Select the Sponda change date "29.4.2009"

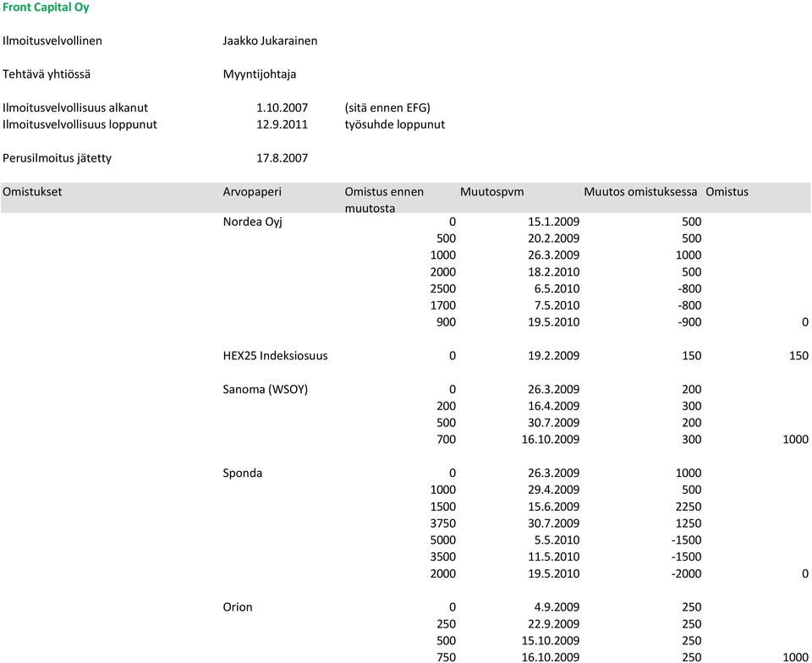[x=553, y=490]
